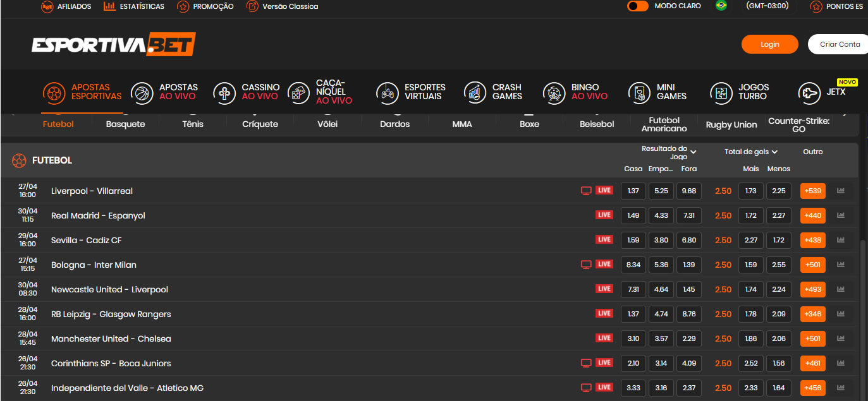Open the Liverpool - Villarreal match
The image size is (868, 401).
[92, 191]
